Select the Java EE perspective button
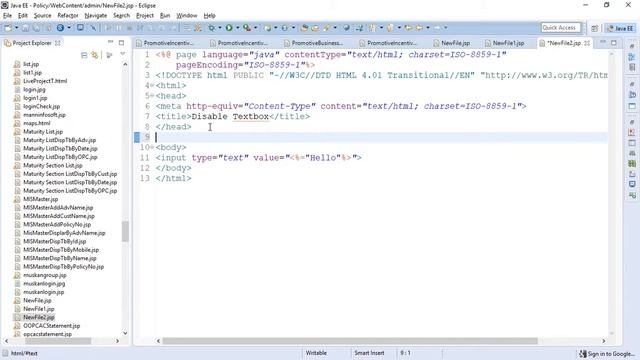The width and height of the screenshot is (640, 360). pyautogui.click(x=620, y=28)
